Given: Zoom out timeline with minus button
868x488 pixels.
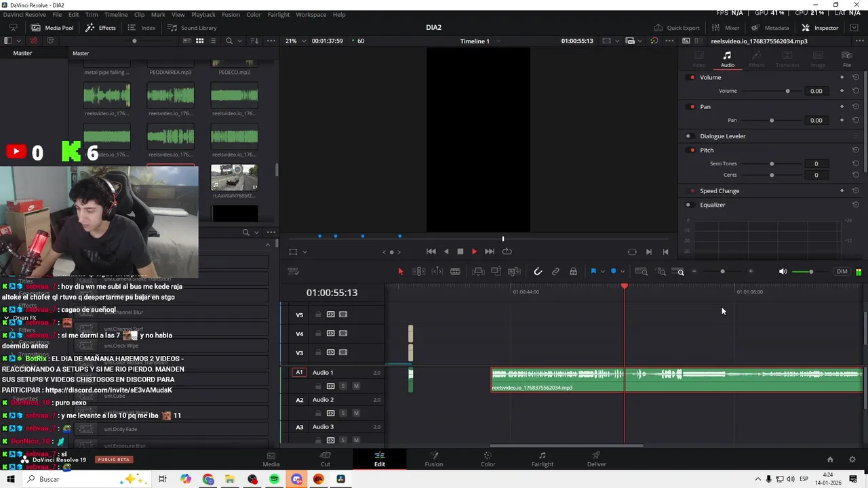Looking at the screenshot, I should [x=695, y=272].
